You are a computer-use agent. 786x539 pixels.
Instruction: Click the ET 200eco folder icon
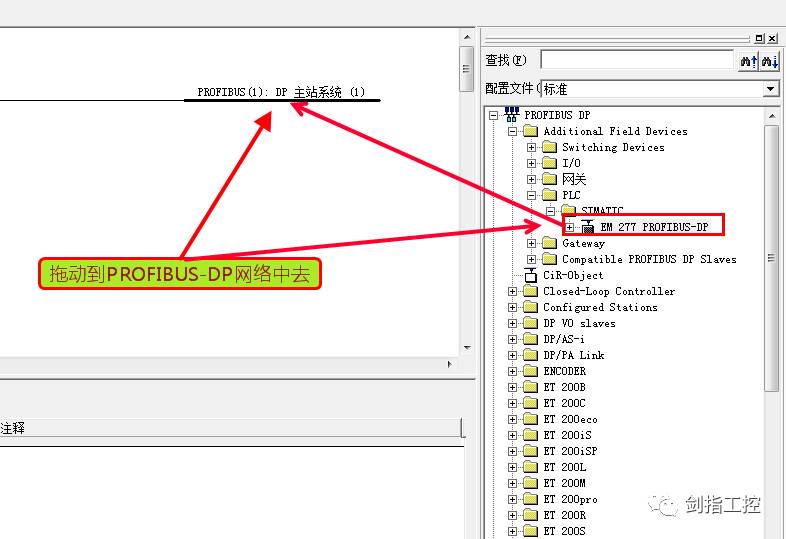(x=530, y=419)
